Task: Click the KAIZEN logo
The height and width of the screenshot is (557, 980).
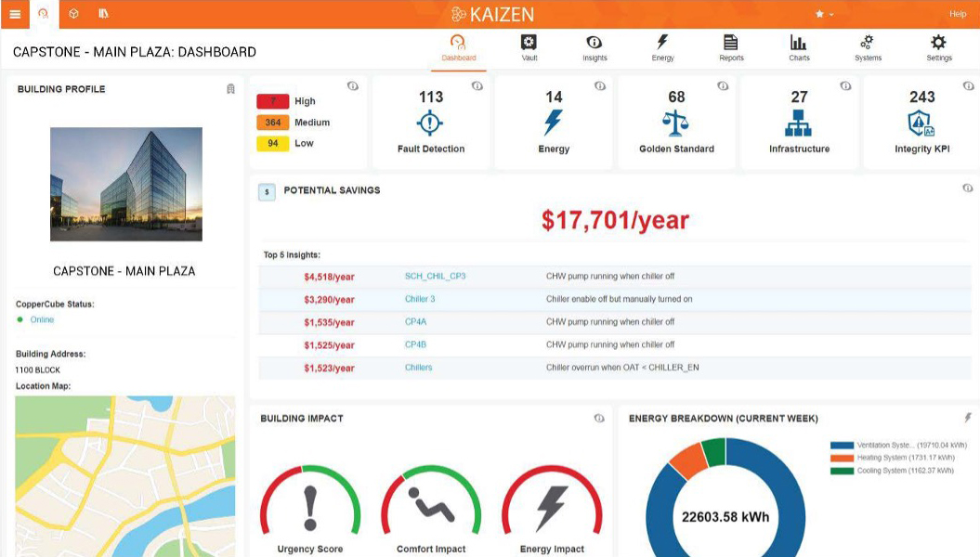Action: pos(492,14)
